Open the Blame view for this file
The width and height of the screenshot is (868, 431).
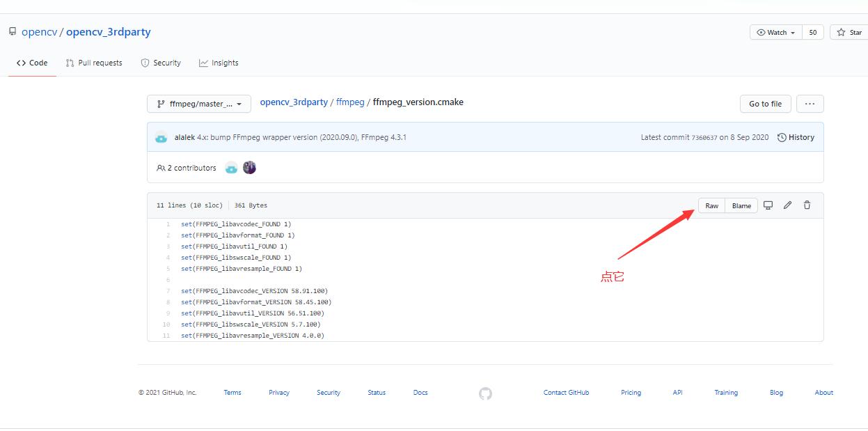pos(741,205)
